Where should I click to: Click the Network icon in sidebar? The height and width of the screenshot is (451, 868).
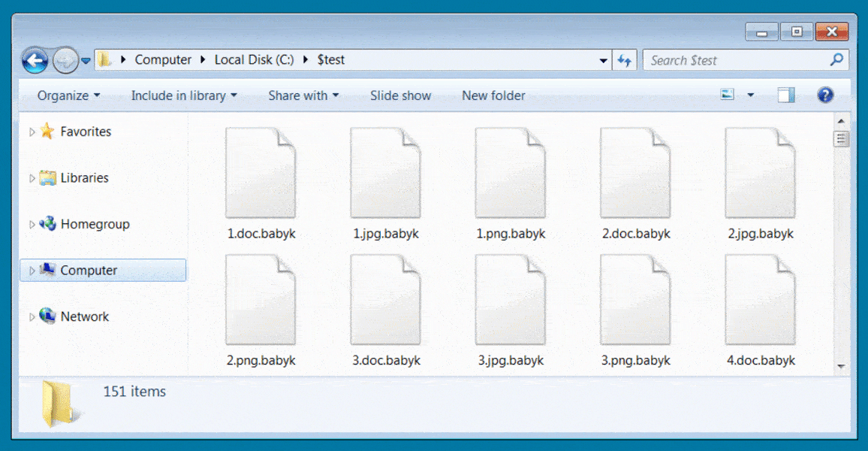[47, 316]
